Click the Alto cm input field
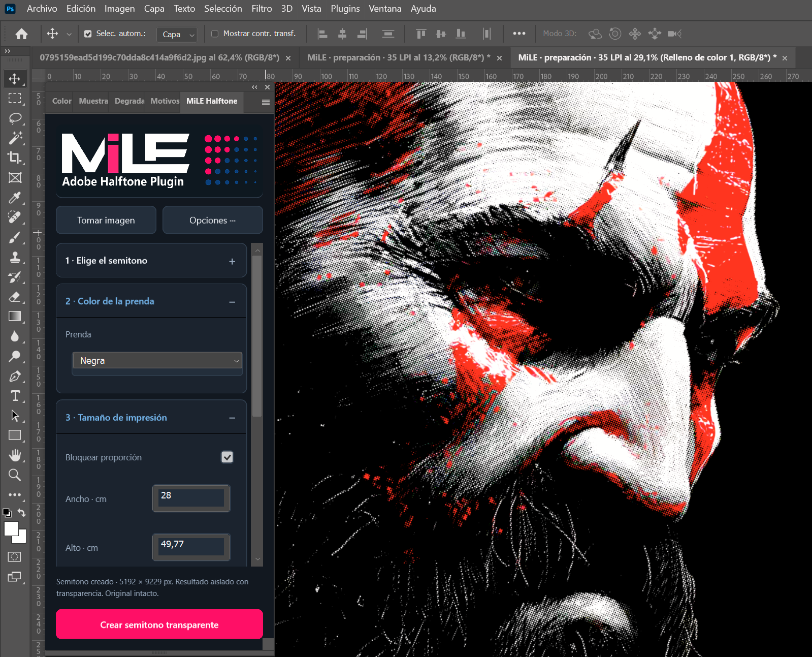The width and height of the screenshot is (812, 657). (191, 547)
